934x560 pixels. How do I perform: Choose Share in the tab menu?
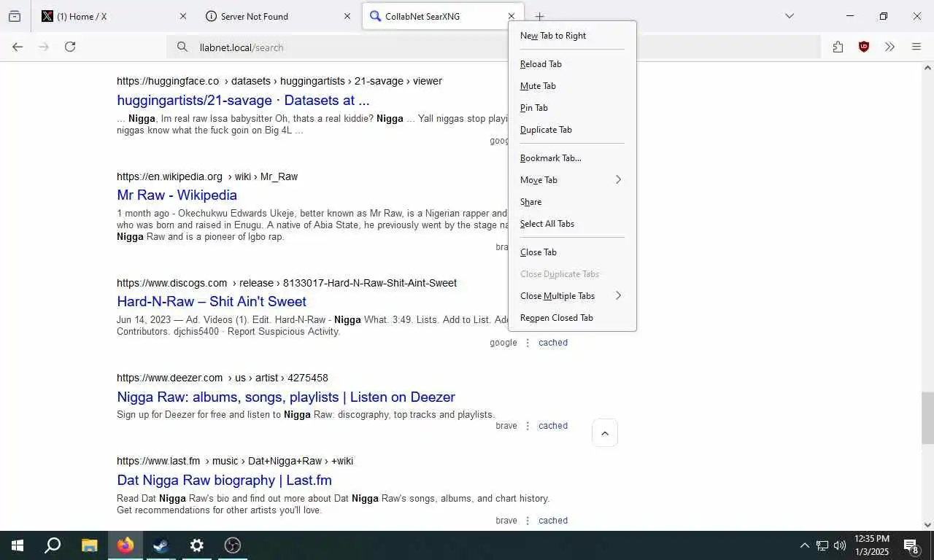click(572, 202)
